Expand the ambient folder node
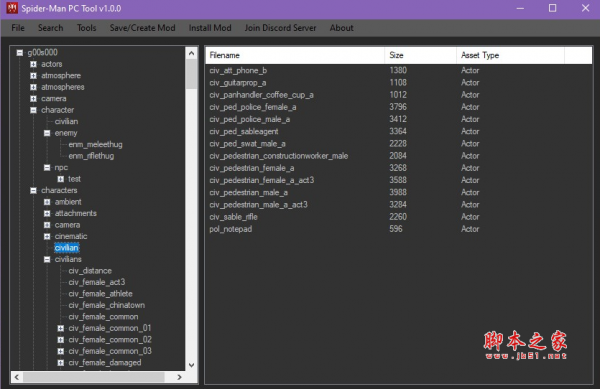 (x=47, y=202)
